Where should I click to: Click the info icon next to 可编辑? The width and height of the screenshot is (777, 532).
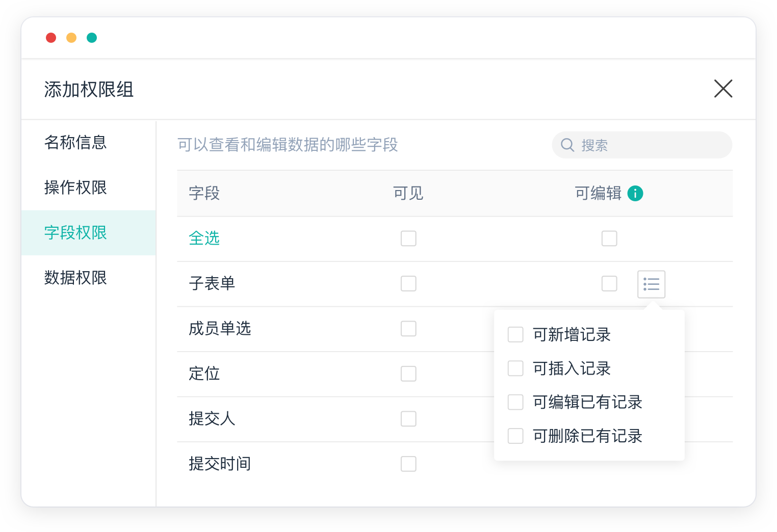[x=635, y=194]
